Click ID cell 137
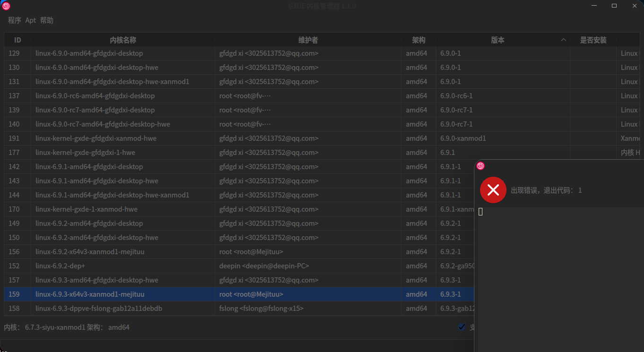 point(14,96)
